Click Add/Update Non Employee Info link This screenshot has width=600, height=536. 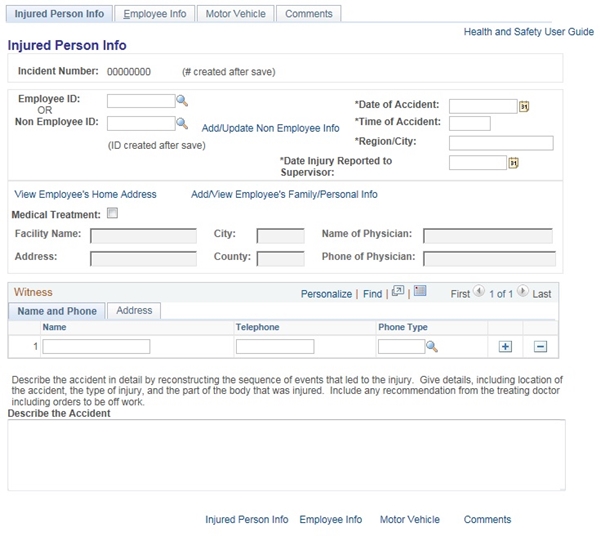point(270,128)
